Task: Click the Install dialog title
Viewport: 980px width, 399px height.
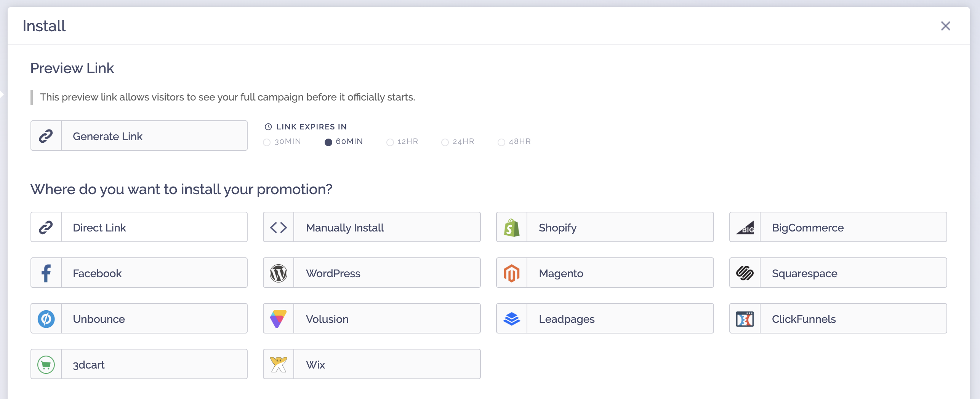Action: click(x=44, y=26)
